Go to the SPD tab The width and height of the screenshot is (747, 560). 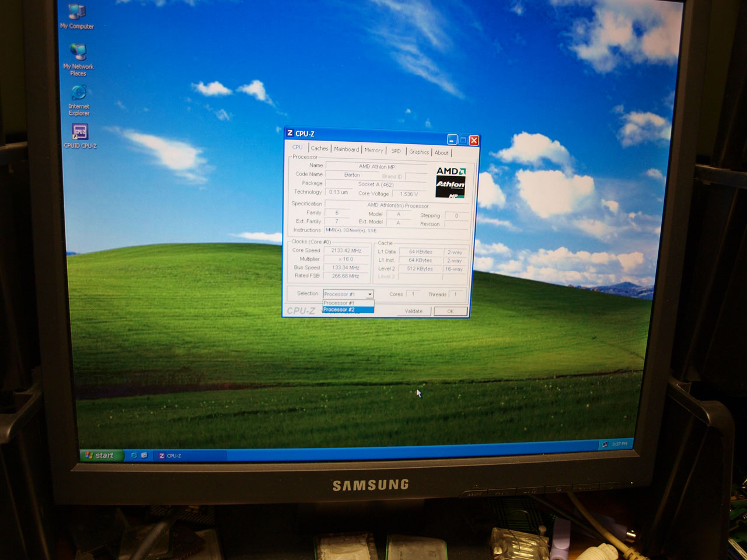click(396, 151)
